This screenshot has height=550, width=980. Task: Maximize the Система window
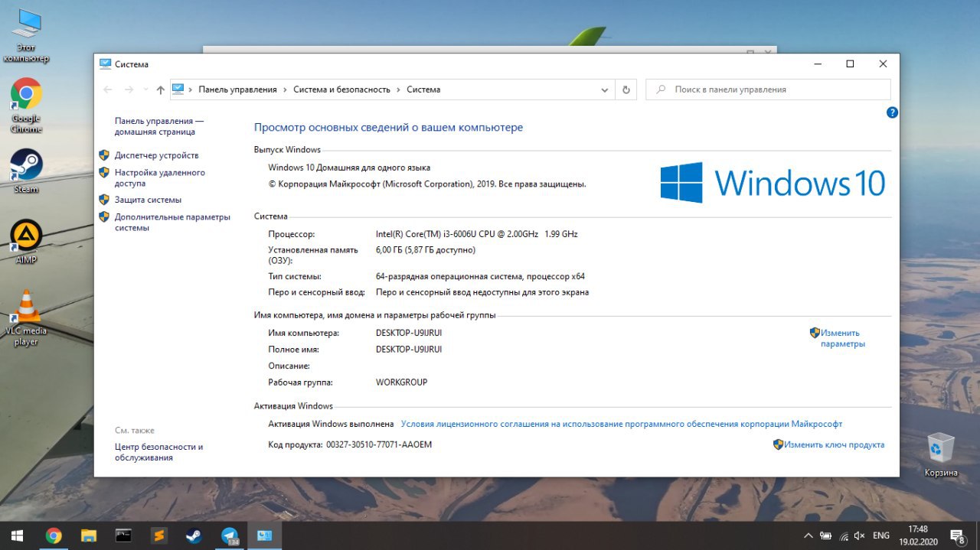coord(850,64)
